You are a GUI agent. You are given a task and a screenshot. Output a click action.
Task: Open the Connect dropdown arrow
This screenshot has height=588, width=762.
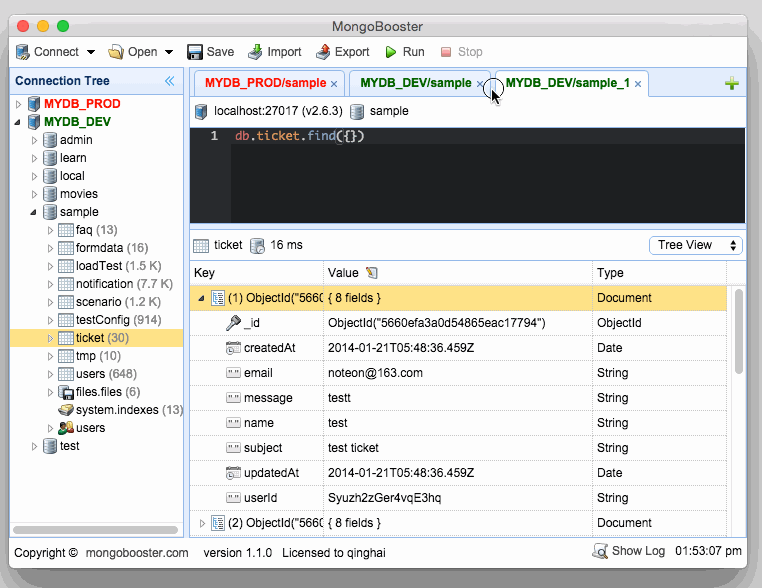tap(91, 52)
